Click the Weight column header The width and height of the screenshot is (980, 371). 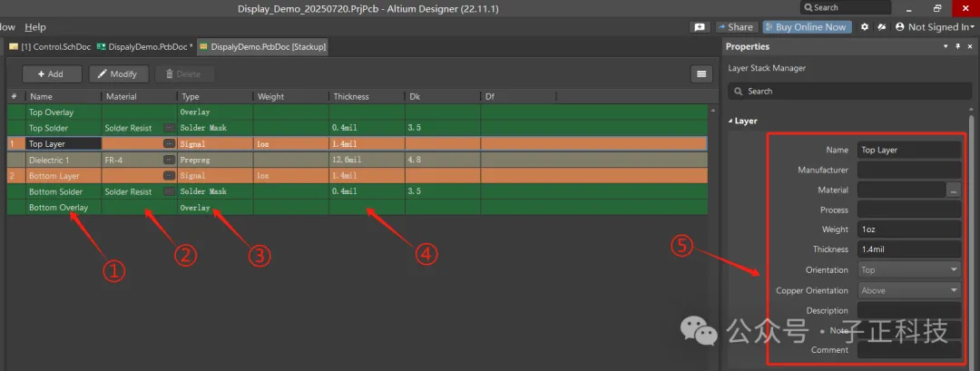(291, 97)
